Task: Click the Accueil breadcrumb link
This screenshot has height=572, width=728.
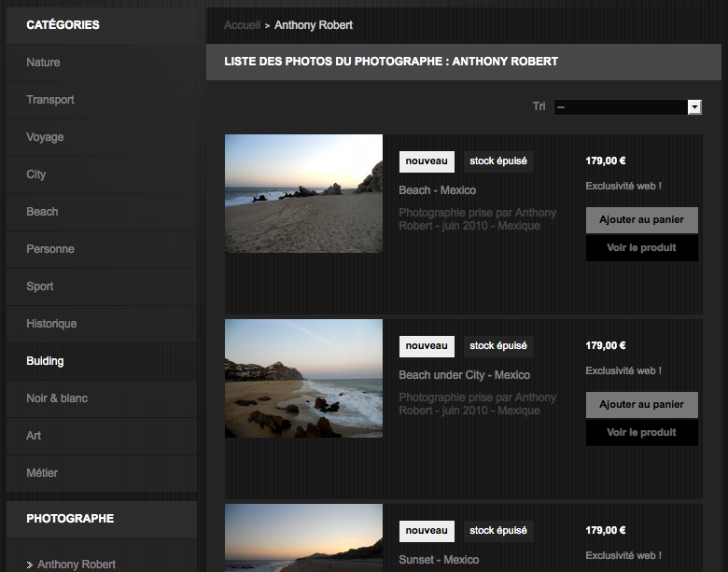Action: click(242, 25)
